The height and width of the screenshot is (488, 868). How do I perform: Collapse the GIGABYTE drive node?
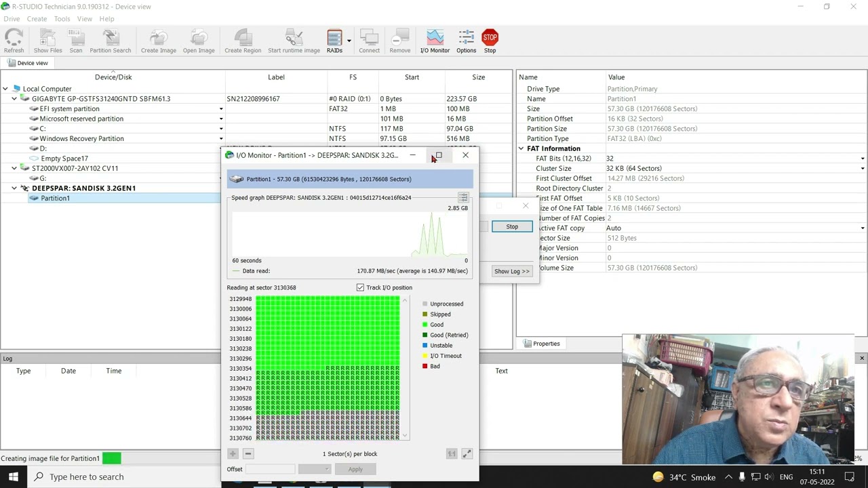[x=14, y=99]
